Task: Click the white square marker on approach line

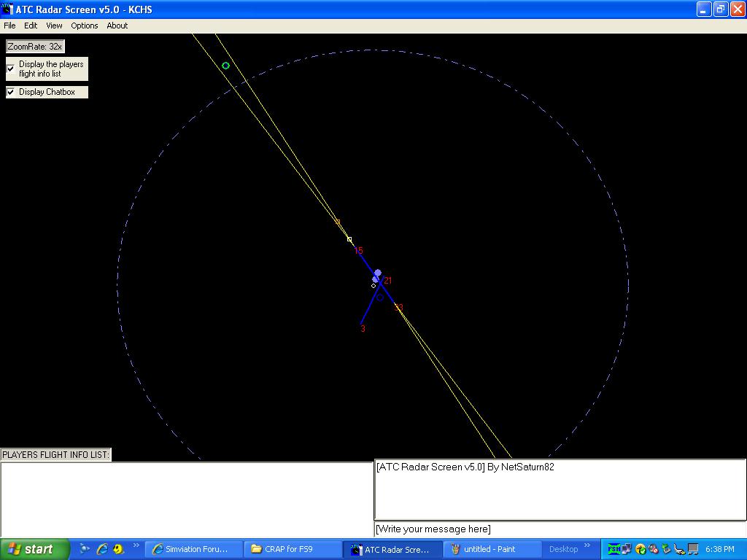Action: pos(349,239)
